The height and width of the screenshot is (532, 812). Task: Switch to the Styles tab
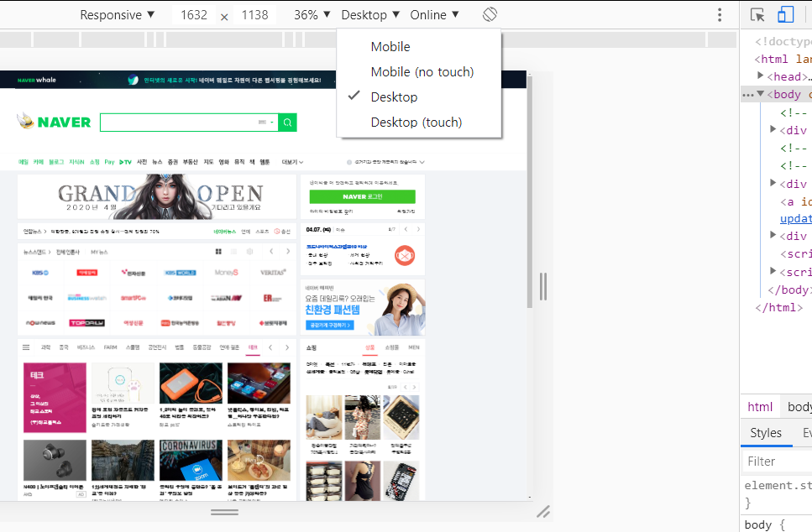click(x=766, y=433)
